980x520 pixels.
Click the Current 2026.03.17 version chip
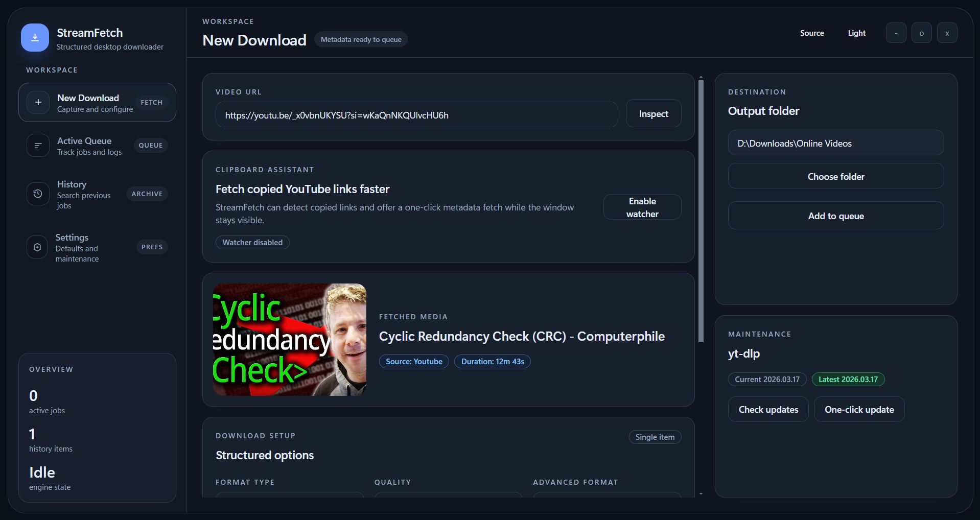pos(767,380)
